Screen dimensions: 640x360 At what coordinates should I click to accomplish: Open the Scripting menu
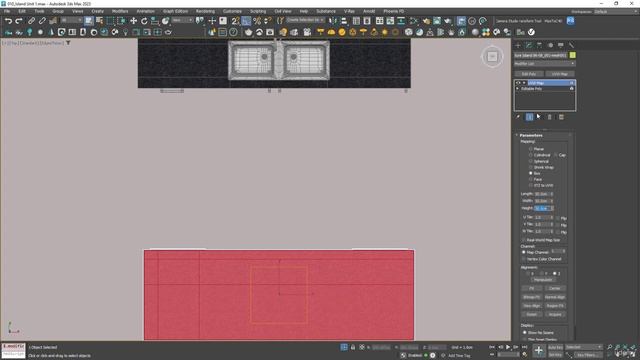click(x=258, y=11)
